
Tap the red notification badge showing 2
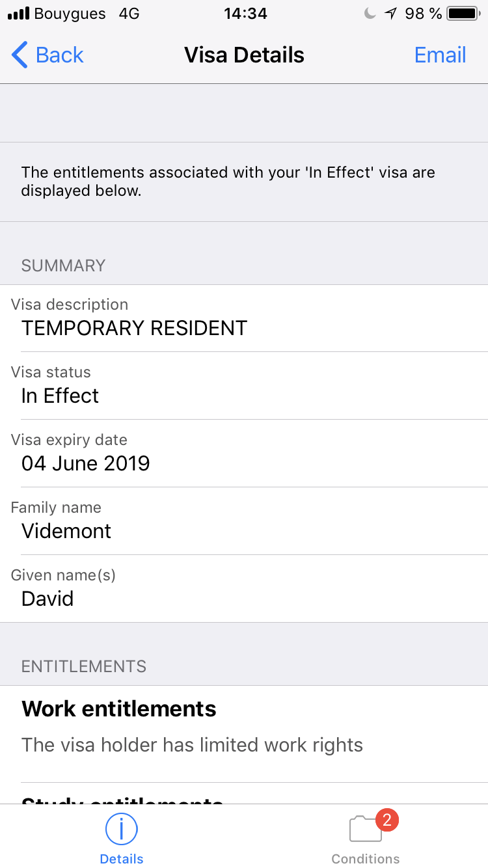(x=387, y=820)
